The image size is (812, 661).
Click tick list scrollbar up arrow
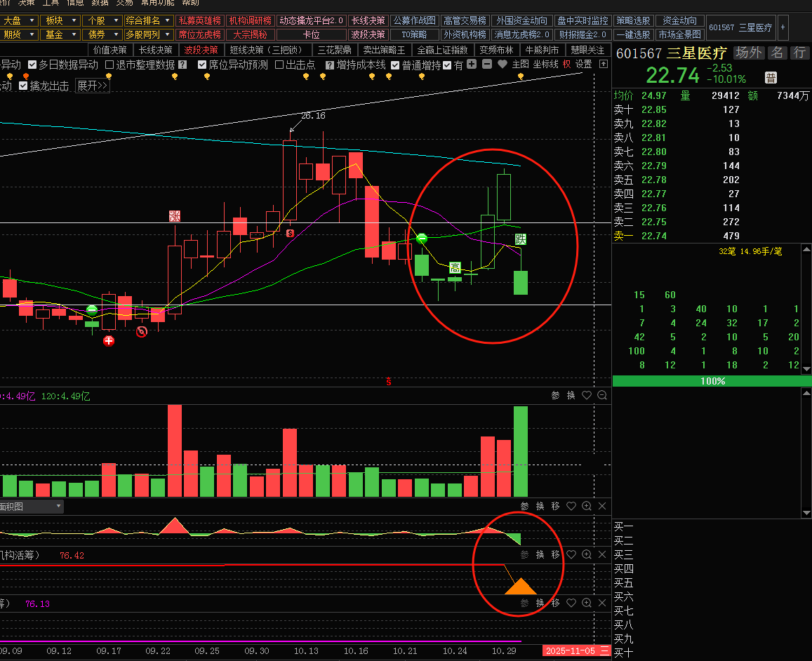(x=806, y=249)
